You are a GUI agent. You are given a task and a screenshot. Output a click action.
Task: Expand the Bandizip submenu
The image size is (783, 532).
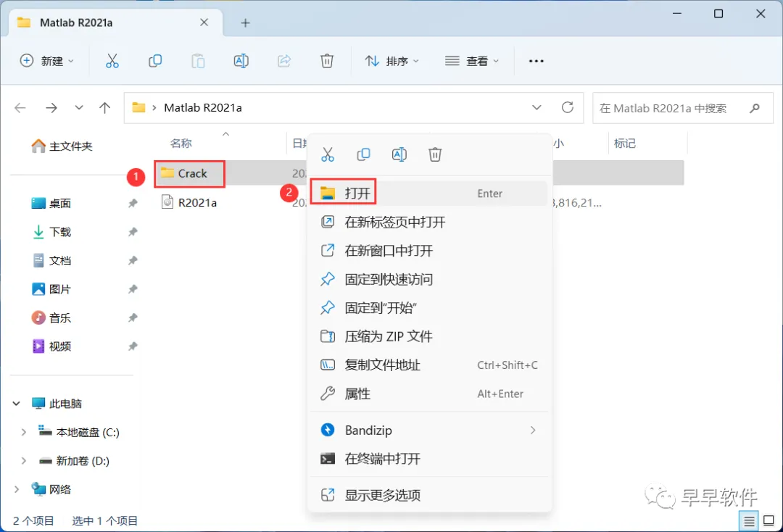533,431
